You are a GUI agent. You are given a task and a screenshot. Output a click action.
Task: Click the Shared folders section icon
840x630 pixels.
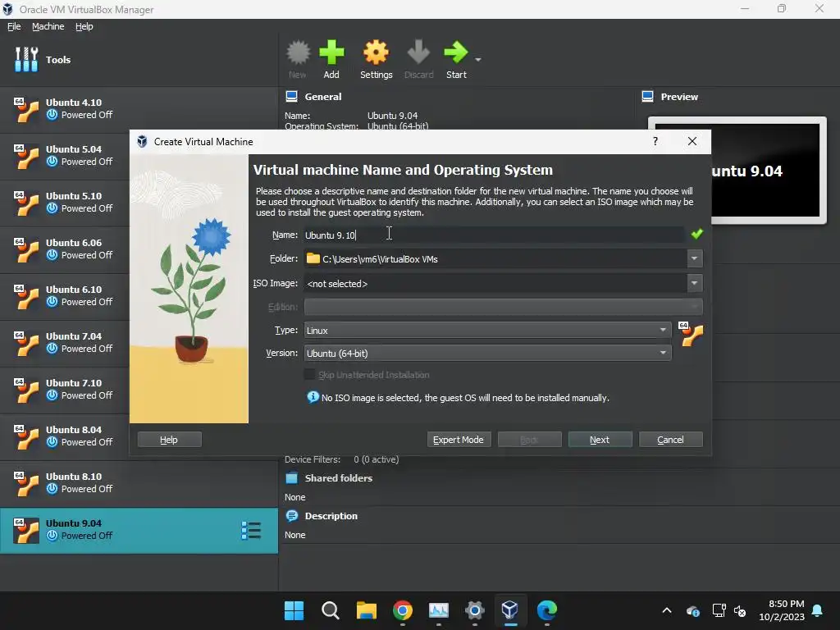pos(291,478)
